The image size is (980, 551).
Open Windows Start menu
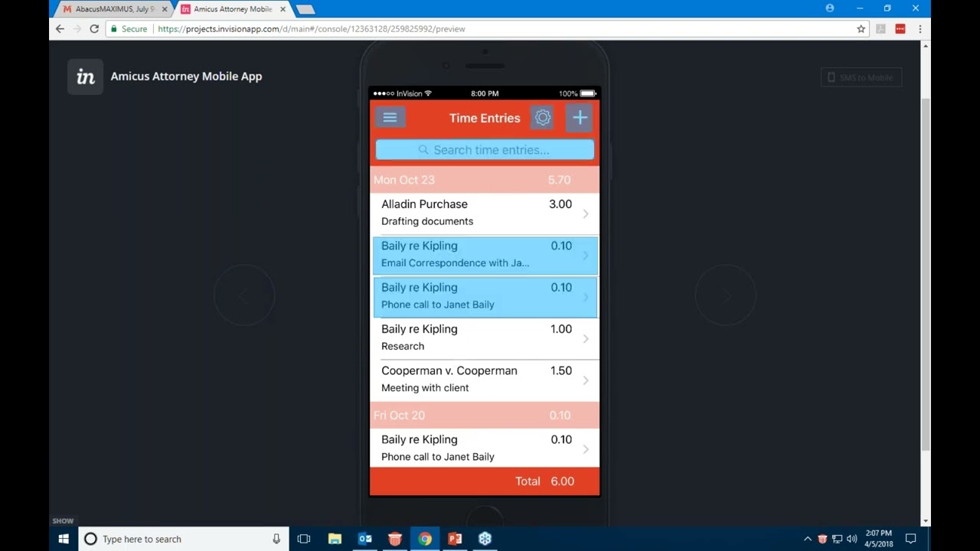coord(64,539)
